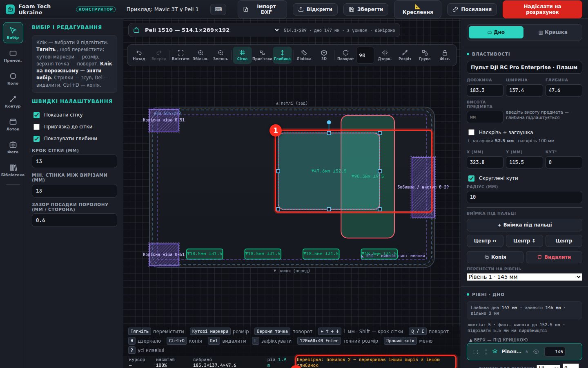Zoom out with the Зменш. button
This screenshot has width=588, height=368.
(220, 55)
